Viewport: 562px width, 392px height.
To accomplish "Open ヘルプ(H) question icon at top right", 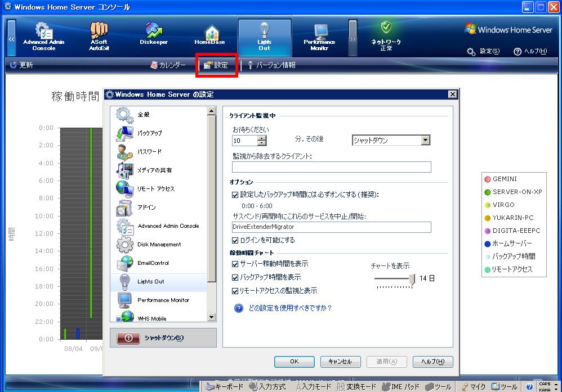I will pyautogui.click(x=530, y=51).
